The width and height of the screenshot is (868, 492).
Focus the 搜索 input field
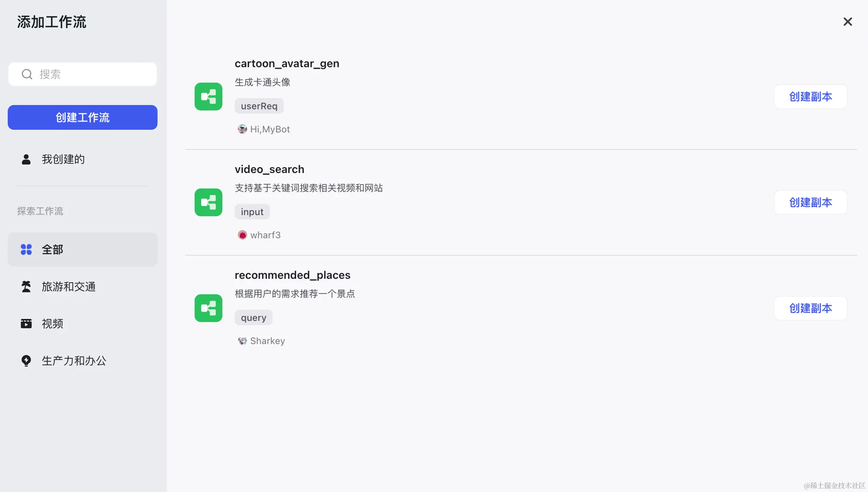point(83,74)
